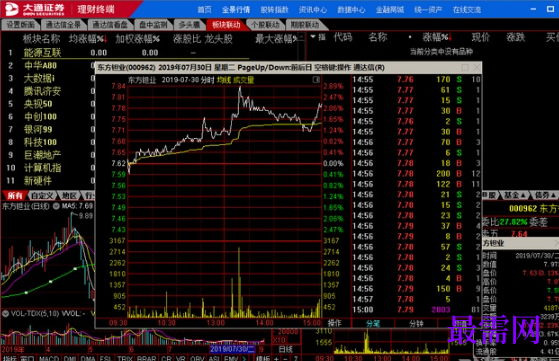Viewport: 559px width, 361px height.
Task: Open the 在线交流 menu
Action: pyautogui.click(x=467, y=10)
